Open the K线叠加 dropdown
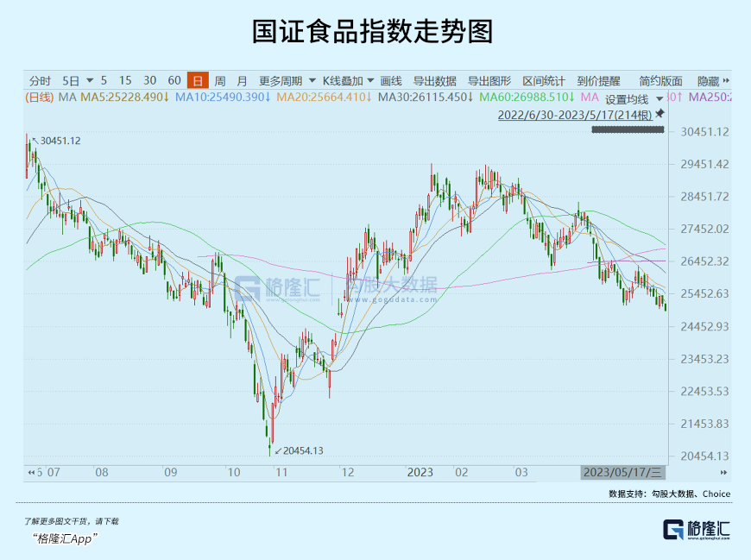This screenshot has height=560, width=751. (x=348, y=80)
